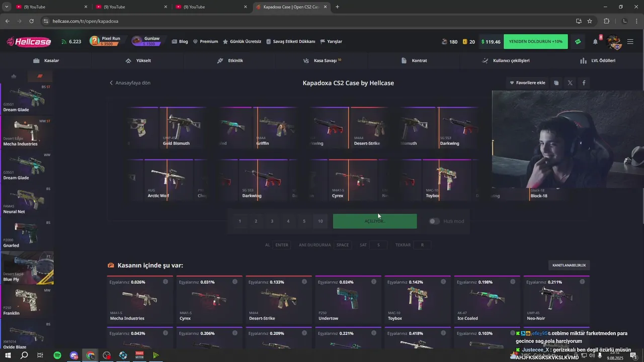Open Mecha Industries info icon
Screen dimensions: 644x362
(x=166, y=282)
